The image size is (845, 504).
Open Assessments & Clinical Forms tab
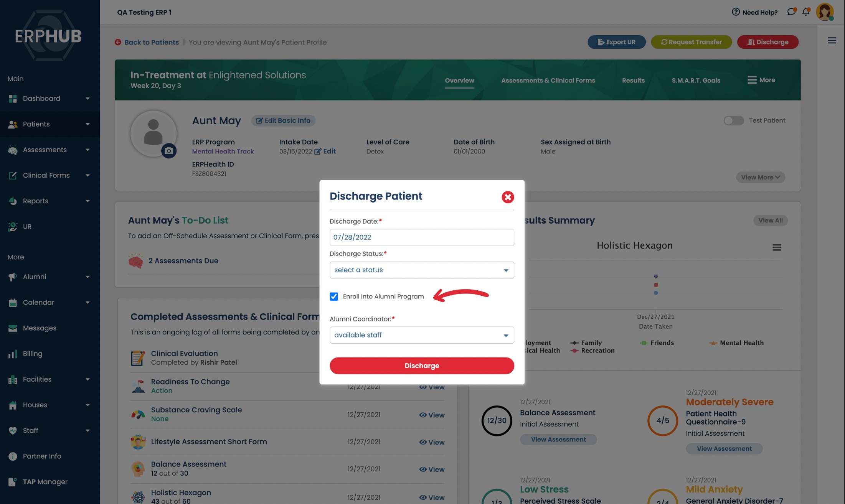(x=548, y=81)
